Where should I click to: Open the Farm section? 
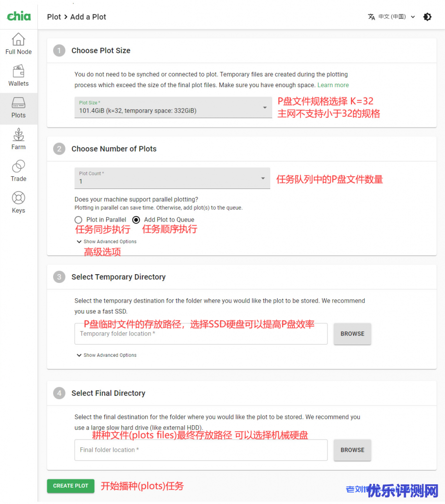pos(19,139)
